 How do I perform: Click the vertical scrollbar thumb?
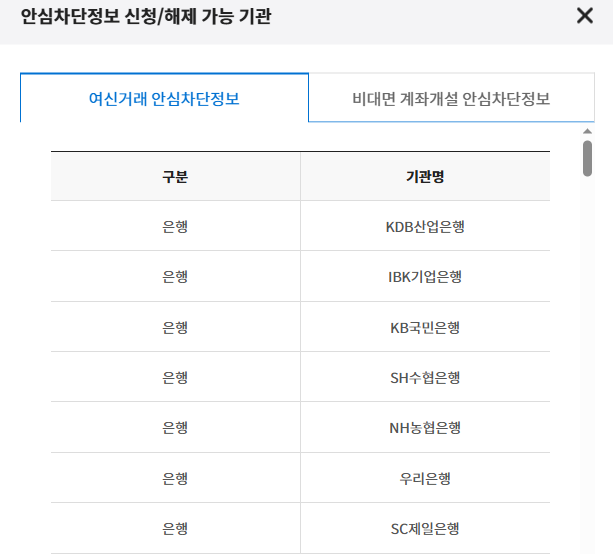pyautogui.click(x=587, y=158)
